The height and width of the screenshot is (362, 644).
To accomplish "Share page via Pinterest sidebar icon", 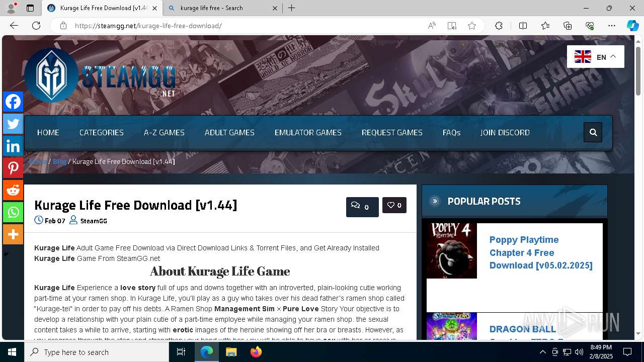I will pos(13,168).
